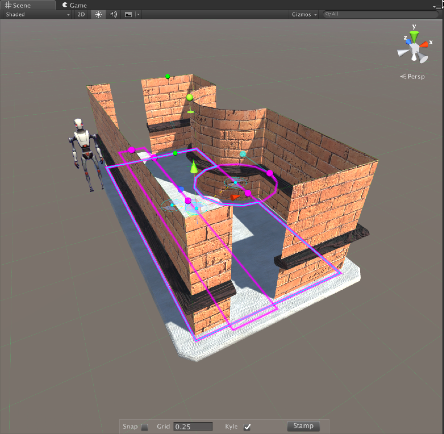Toggle Persp projection label
444x434 pixels.
pyautogui.click(x=413, y=76)
